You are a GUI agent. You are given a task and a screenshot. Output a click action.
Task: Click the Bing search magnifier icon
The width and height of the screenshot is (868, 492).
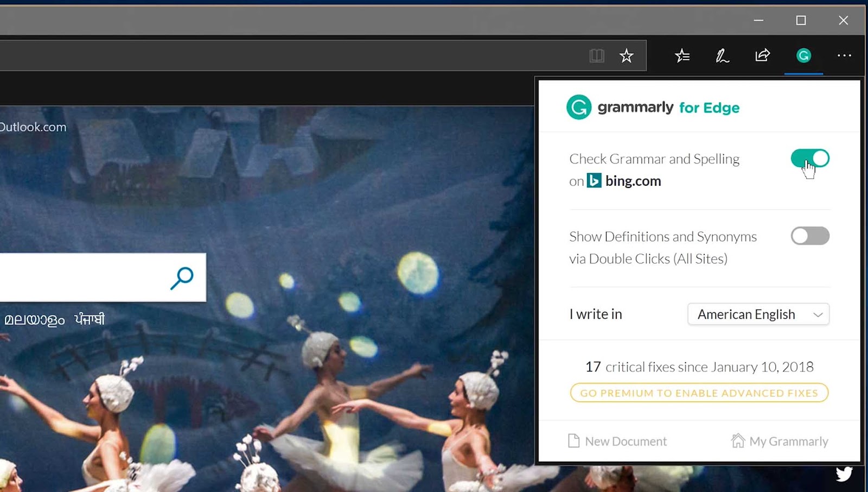[182, 277]
